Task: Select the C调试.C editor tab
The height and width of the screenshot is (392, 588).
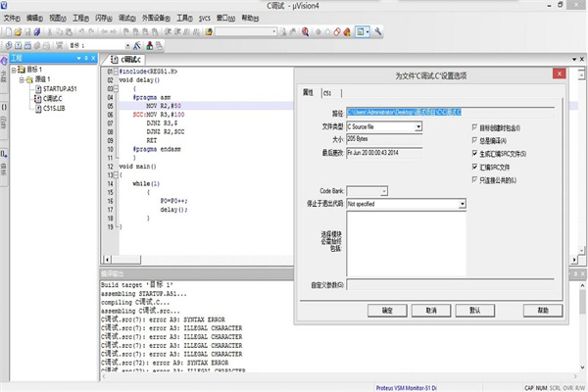Action: pos(127,60)
